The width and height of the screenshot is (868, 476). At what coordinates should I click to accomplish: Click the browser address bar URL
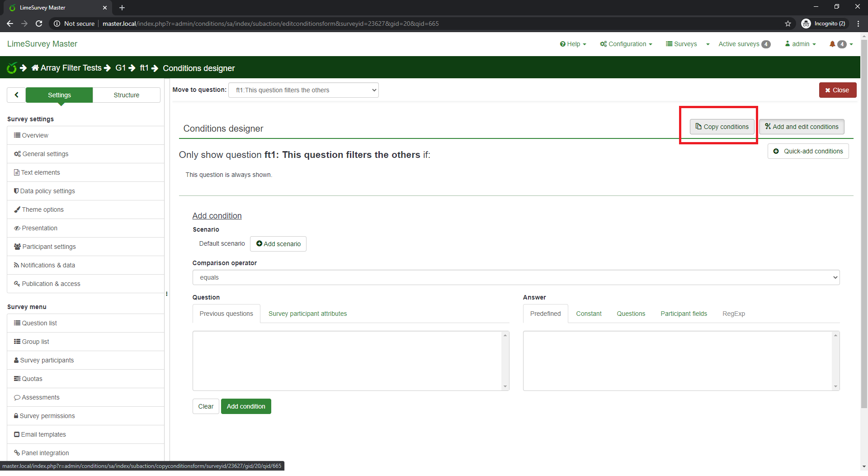[x=270, y=24]
